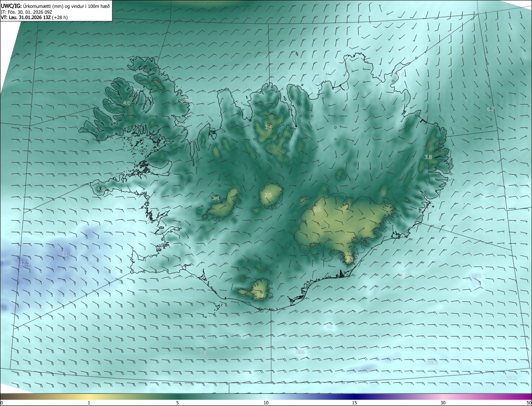Click the 7.8 value label south of Iceland
This screenshot has height=406, width=532.
click(x=203, y=353)
